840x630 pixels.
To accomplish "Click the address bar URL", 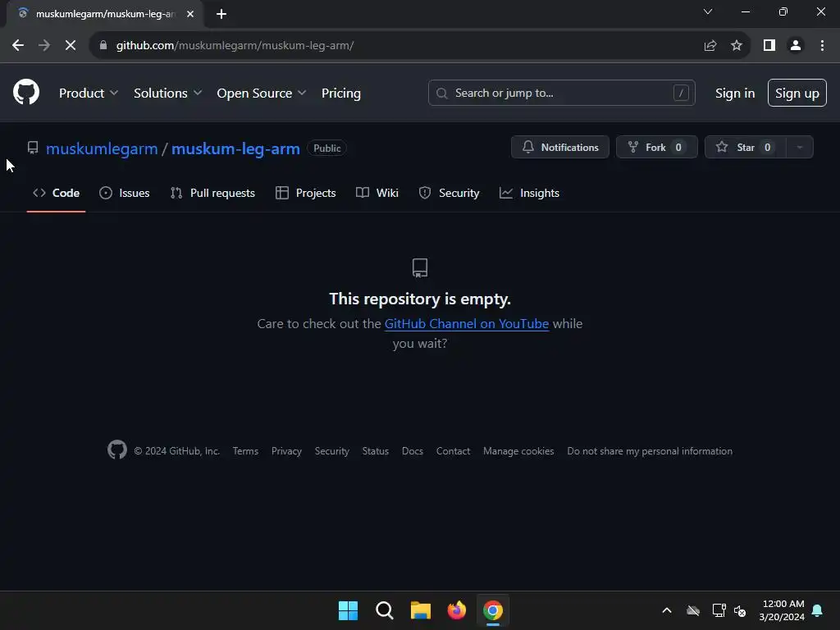I will coord(235,46).
